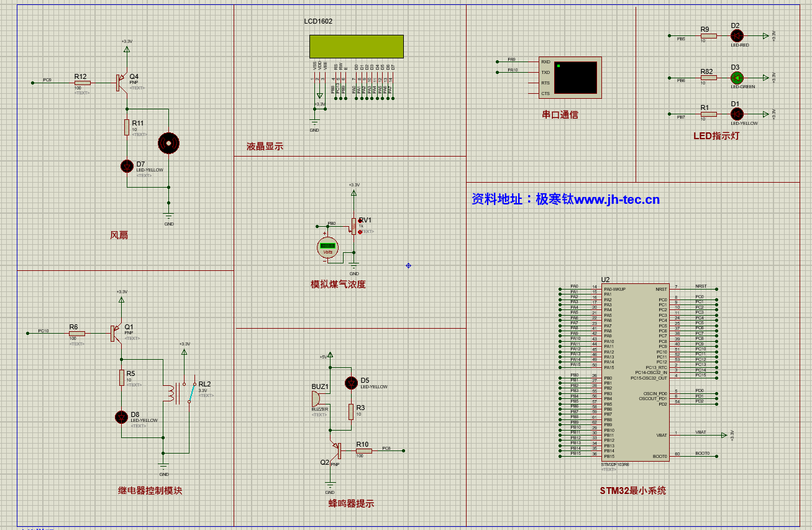The image size is (812, 530).
Task: Click the RTS pin on virtual terminal
Action: 545,83
